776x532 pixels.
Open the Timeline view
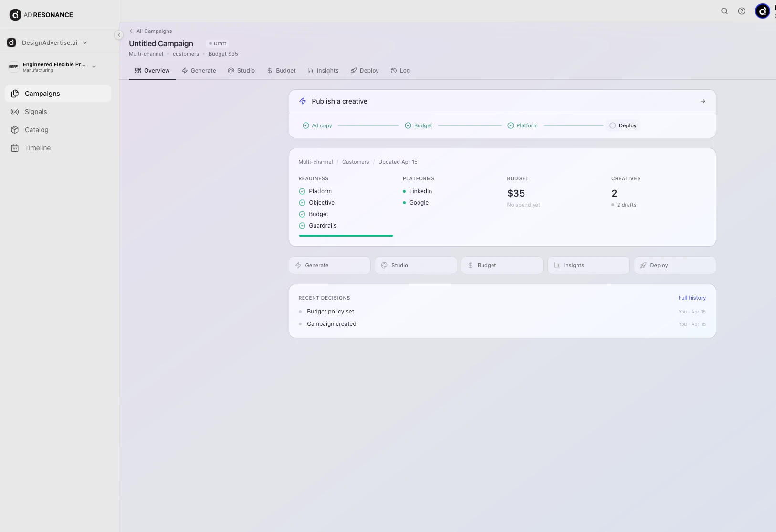coord(37,148)
